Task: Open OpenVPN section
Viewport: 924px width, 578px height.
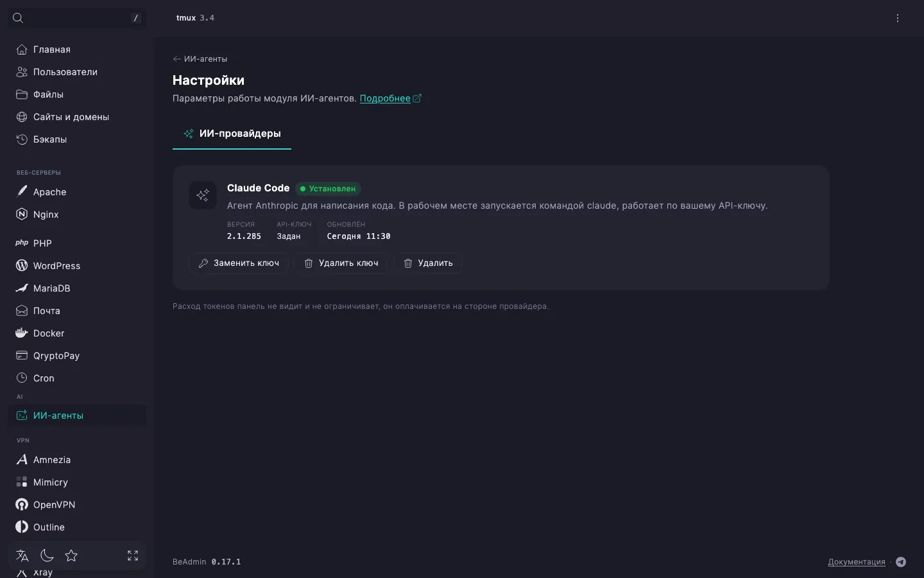Action: click(x=77, y=505)
